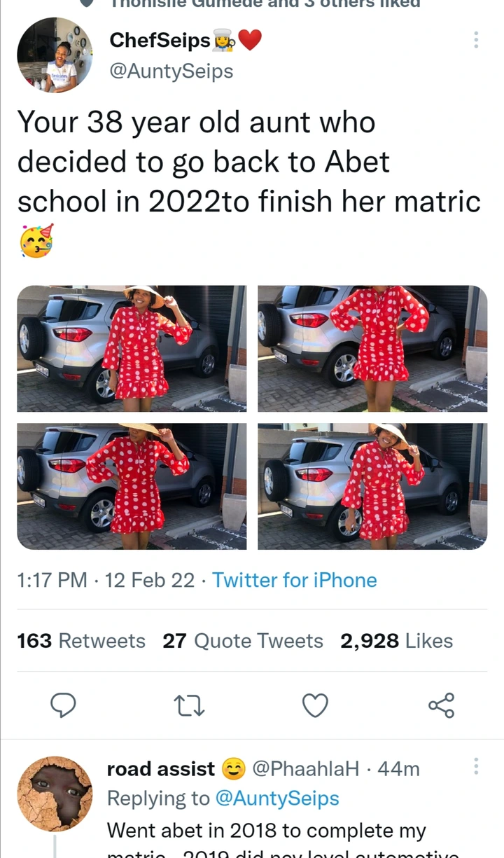Open road assist reply three-dot menu
The width and height of the screenshot is (504, 858).
point(476,766)
